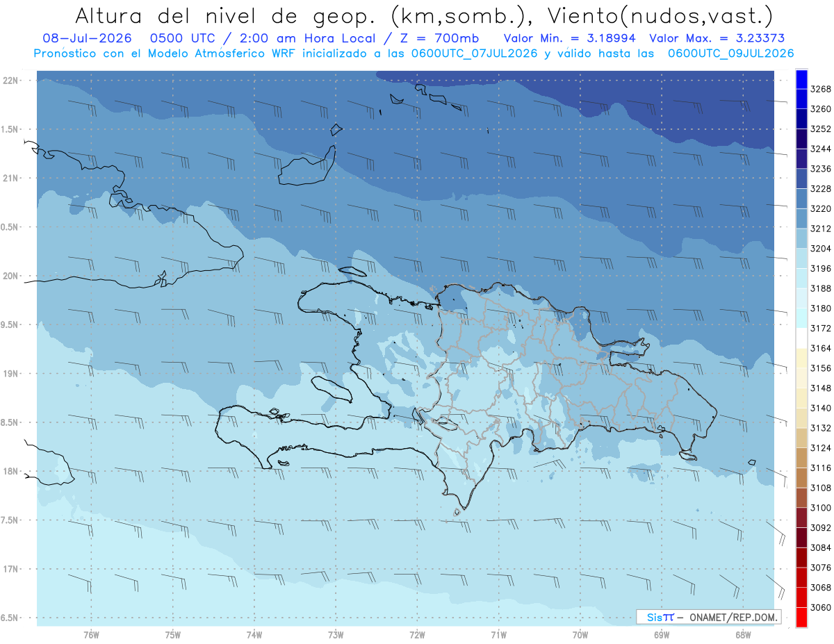Click the '22N' latitude axis label
834x644 pixels.
[10, 80]
